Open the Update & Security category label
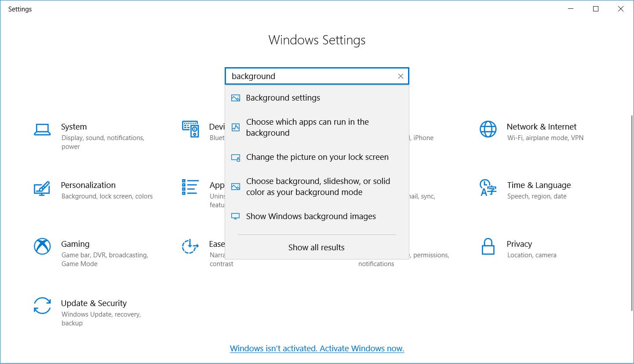Screen dimensions: 634x364 pyautogui.click(x=94, y=303)
